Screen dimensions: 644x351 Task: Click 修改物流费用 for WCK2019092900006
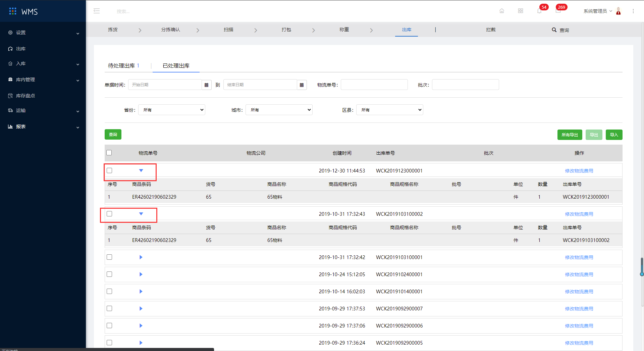[x=579, y=326]
